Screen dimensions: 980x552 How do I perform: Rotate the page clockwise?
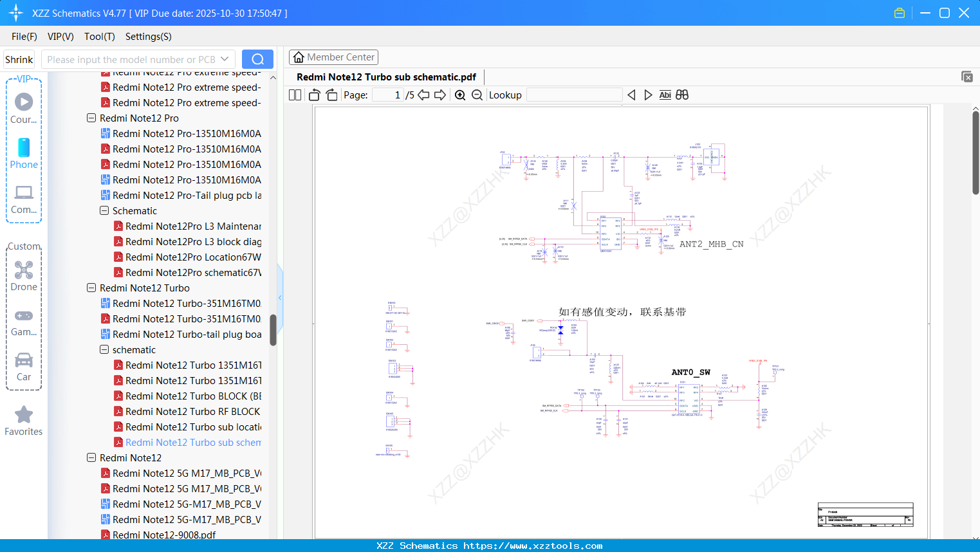tap(332, 95)
